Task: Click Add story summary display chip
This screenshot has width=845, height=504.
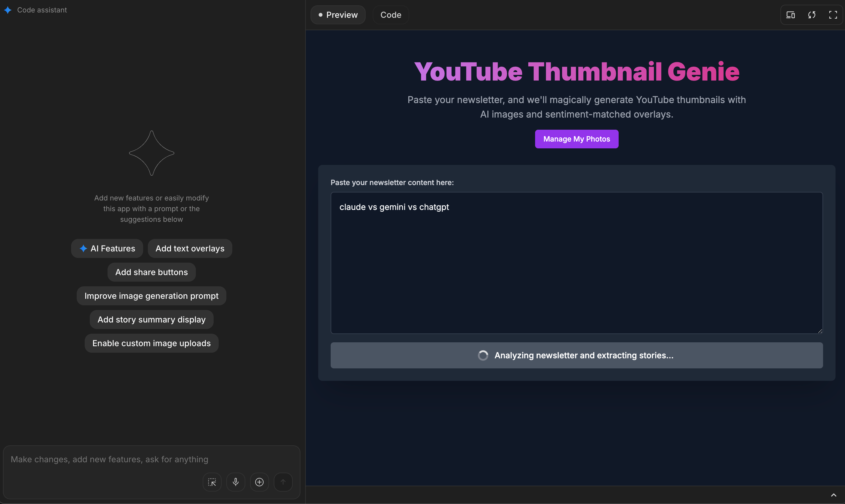Action: click(x=151, y=320)
